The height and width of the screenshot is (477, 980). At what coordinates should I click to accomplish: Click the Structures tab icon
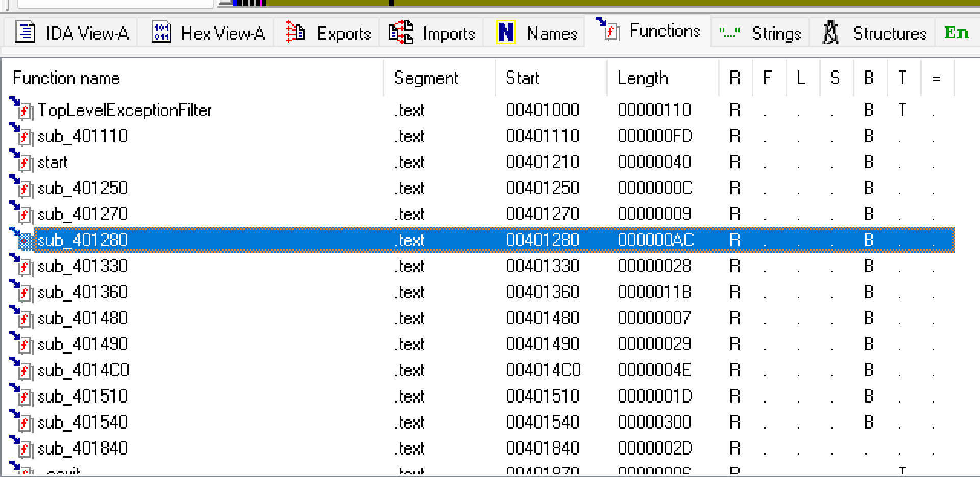[831, 33]
